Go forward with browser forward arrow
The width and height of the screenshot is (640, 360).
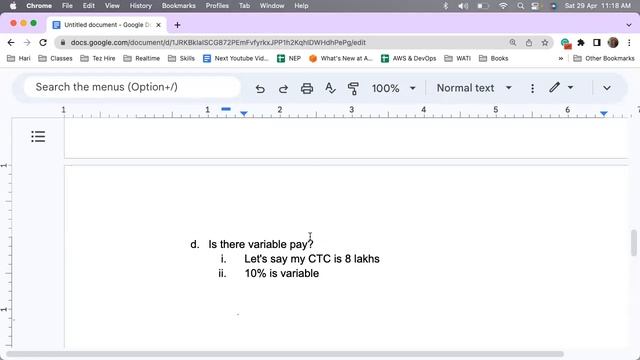(x=27, y=42)
